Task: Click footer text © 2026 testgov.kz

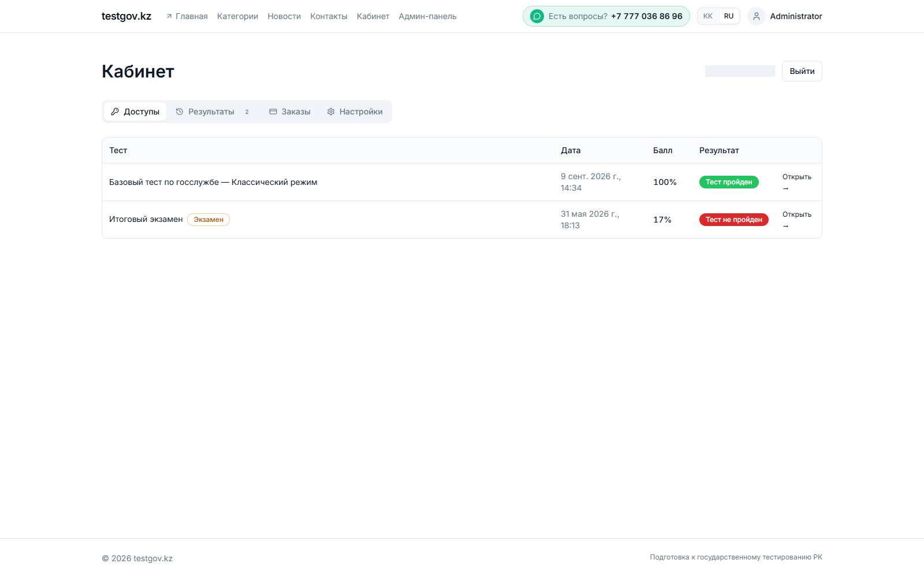Action: [x=137, y=558]
